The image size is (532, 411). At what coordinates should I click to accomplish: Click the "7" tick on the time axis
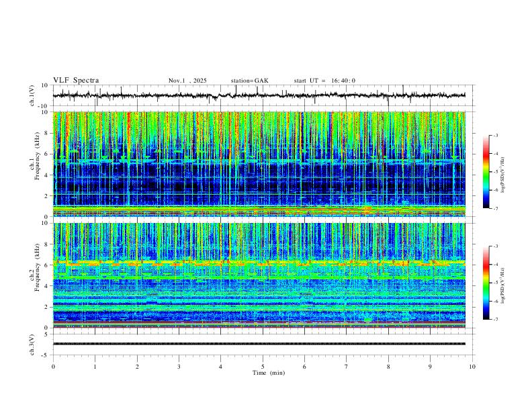click(x=347, y=367)
